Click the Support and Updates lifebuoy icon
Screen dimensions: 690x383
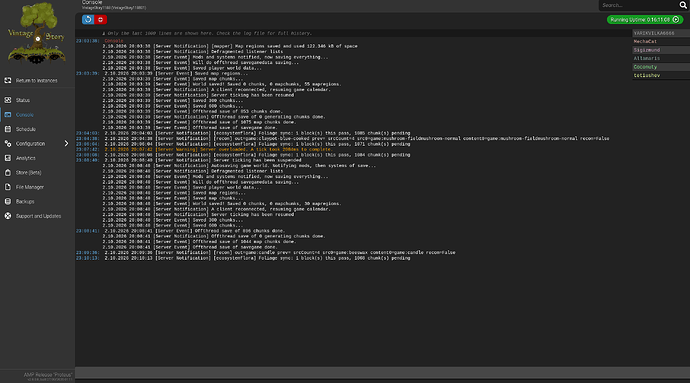coord(8,216)
